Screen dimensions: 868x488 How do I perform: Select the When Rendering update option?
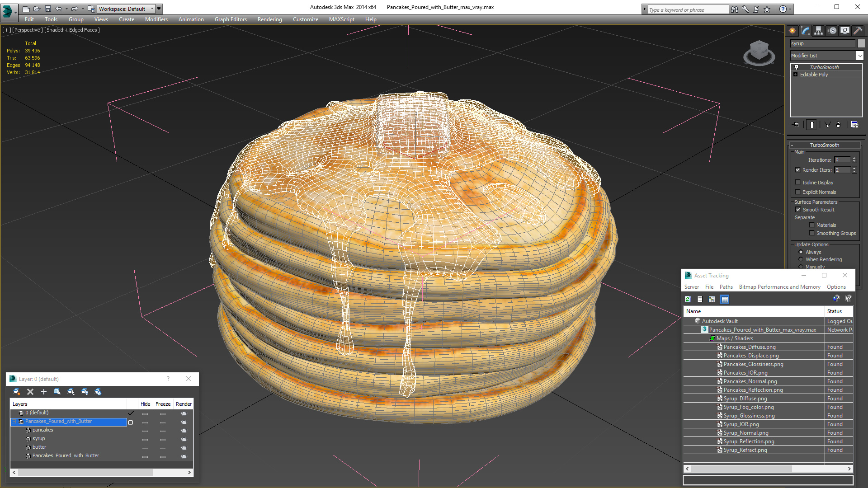(x=801, y=259)
